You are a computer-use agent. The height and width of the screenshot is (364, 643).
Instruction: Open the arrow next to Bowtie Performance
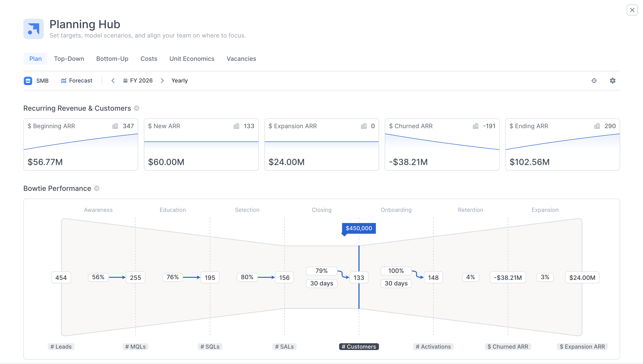point(97,188)
